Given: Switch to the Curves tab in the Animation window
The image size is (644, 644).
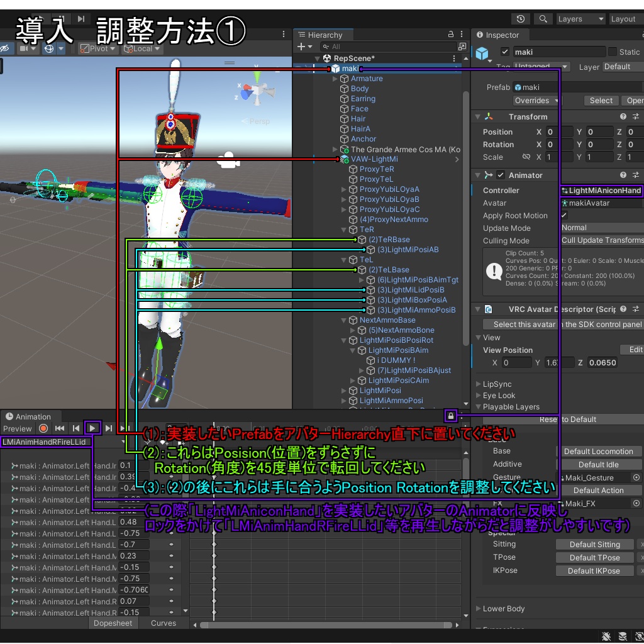Looking at the screenshot, I should (163, 623).
